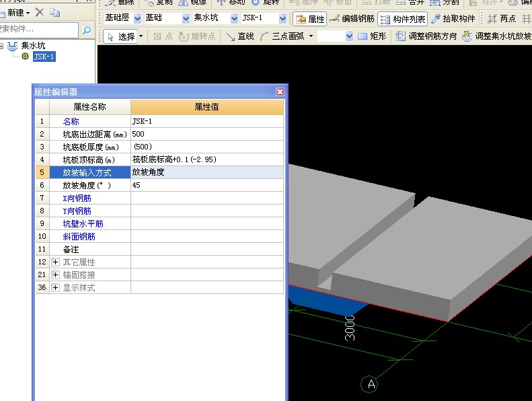Viewport: 532px width, 401px height.
Task: Click the 坑壁水平筋 property name
Action: tap(83, 224)
